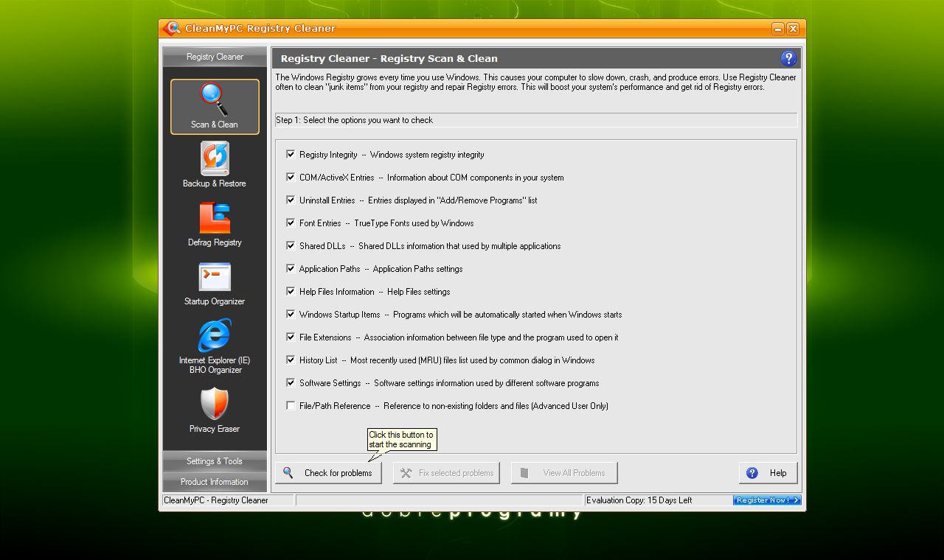944x560 pixels.
Task: Toggle Help Files Information checkbox
Action: [291, 292]
